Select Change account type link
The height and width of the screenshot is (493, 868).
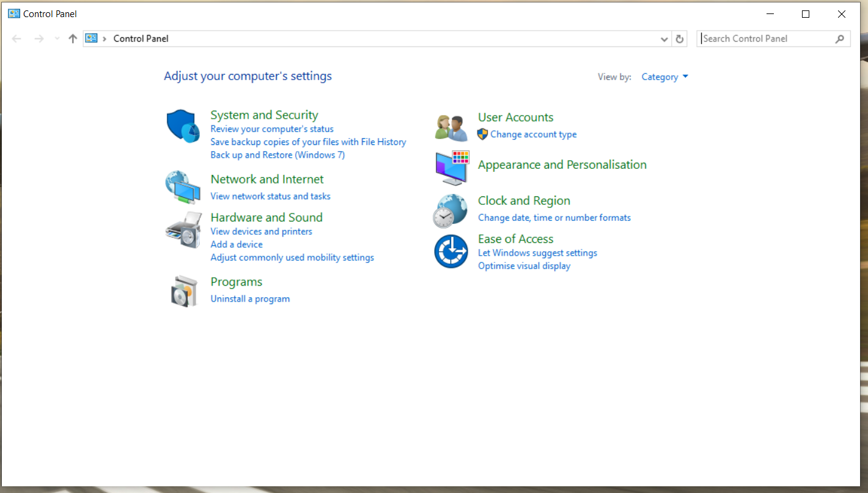534,135
